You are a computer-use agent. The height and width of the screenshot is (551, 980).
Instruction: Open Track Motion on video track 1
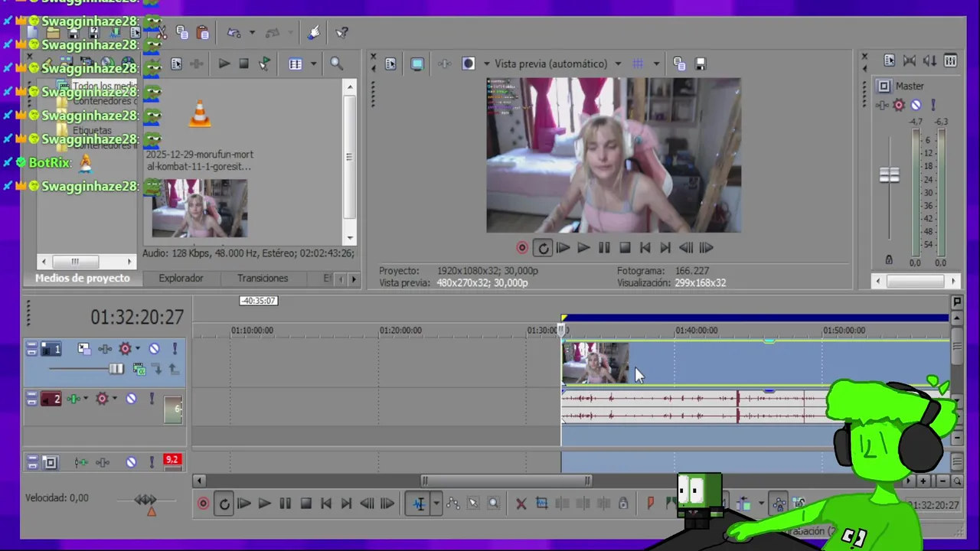click(x=83, y=349)
